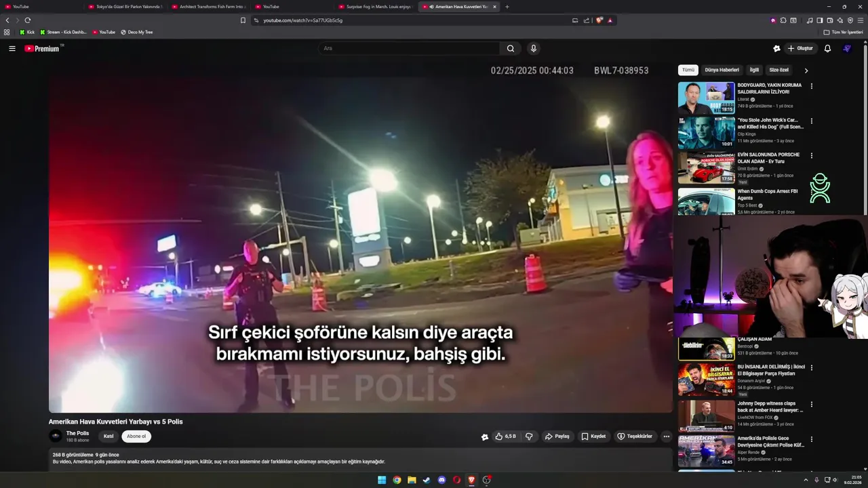The height and width of the screenshot is (488, 868).
Task: Bookmark this page with the bookmark icon
Action: click(243, 20)
